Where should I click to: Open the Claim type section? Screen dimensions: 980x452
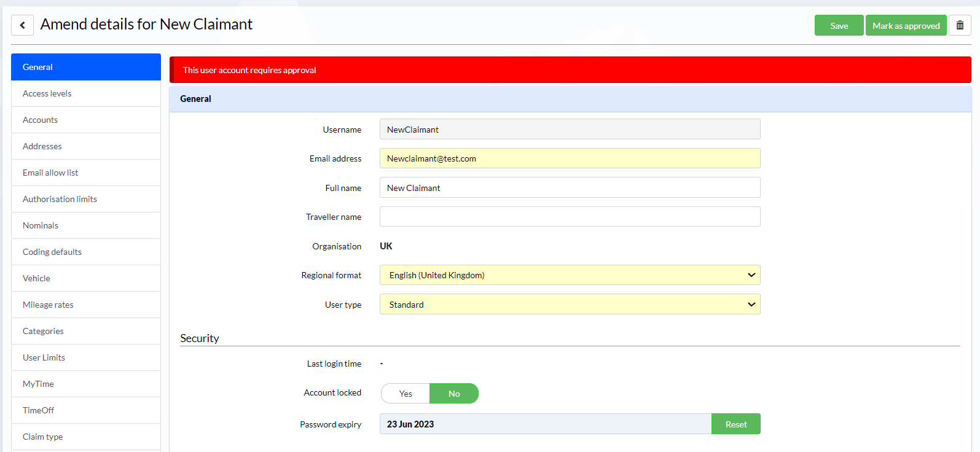click(x=86, y=437)
